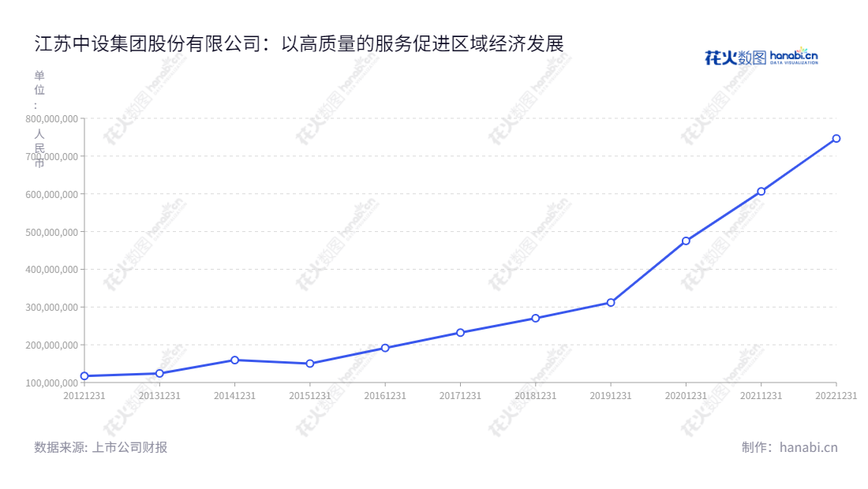The image size is (868, 489).
Task: Click the 20171231 x-axis label
Action: coord(461,395)
